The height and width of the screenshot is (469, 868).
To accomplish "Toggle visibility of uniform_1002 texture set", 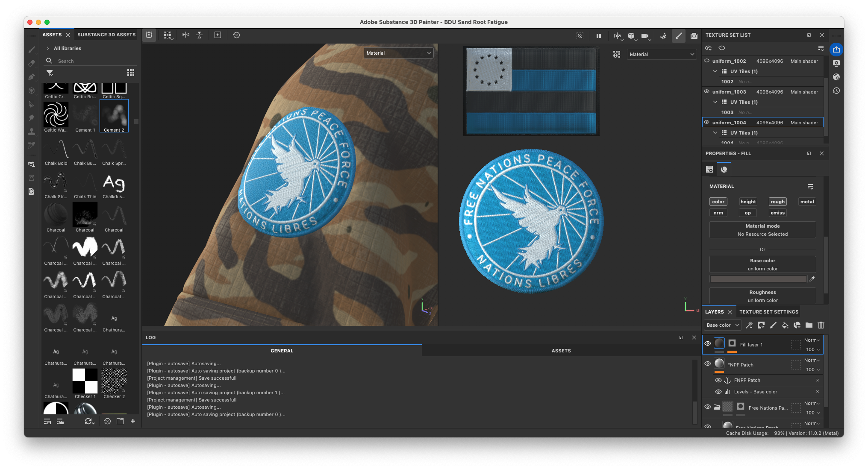I will (x=707, y=61).
